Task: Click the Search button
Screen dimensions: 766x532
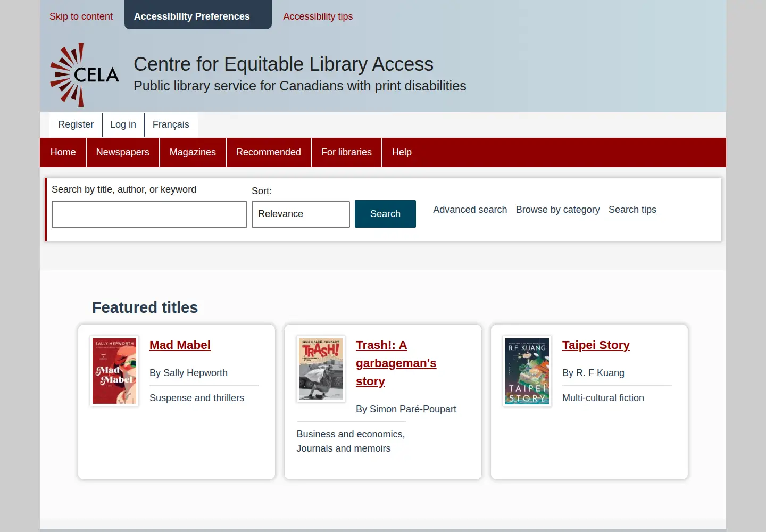Action: (x=385, y=214)
